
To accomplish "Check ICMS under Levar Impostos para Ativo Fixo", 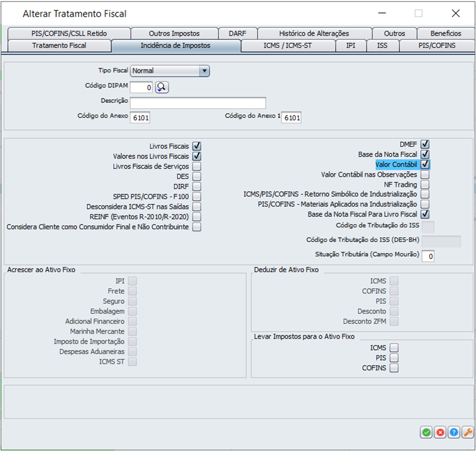I will click(394, 348).
